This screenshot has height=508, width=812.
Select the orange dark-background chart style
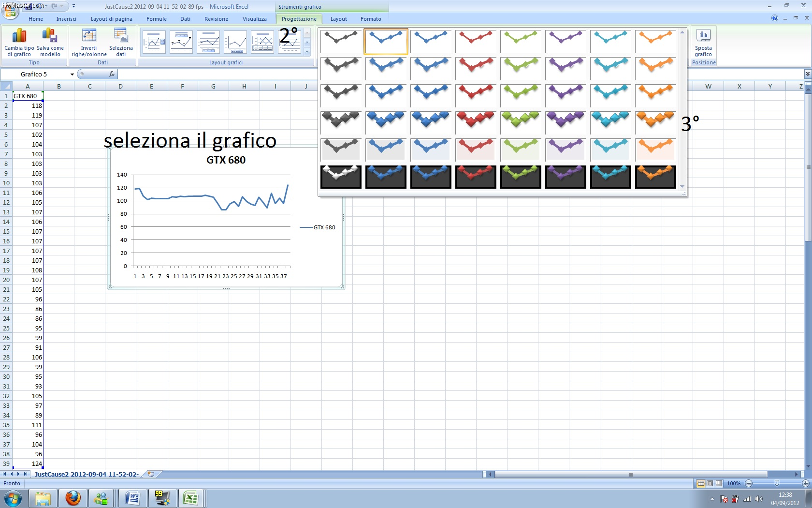655,177
